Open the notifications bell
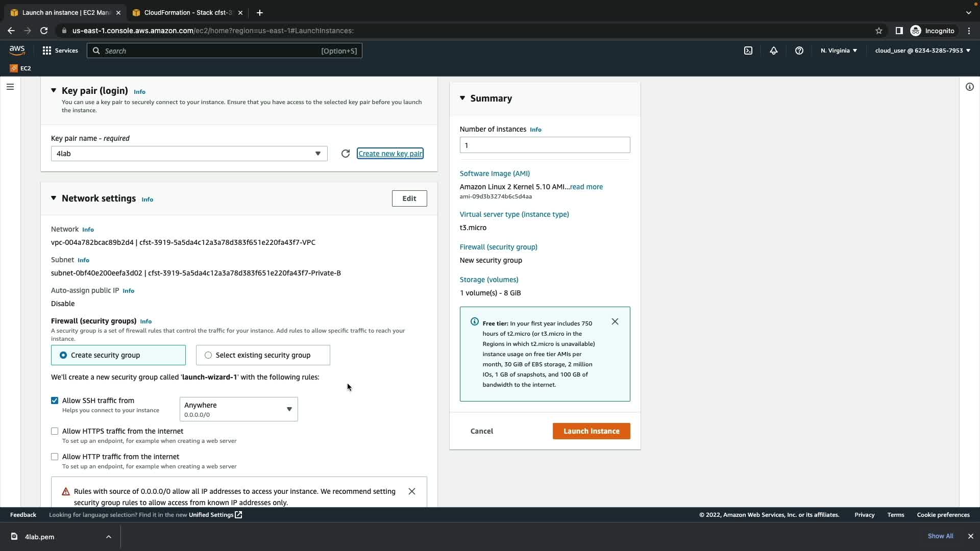 [774, 51]
